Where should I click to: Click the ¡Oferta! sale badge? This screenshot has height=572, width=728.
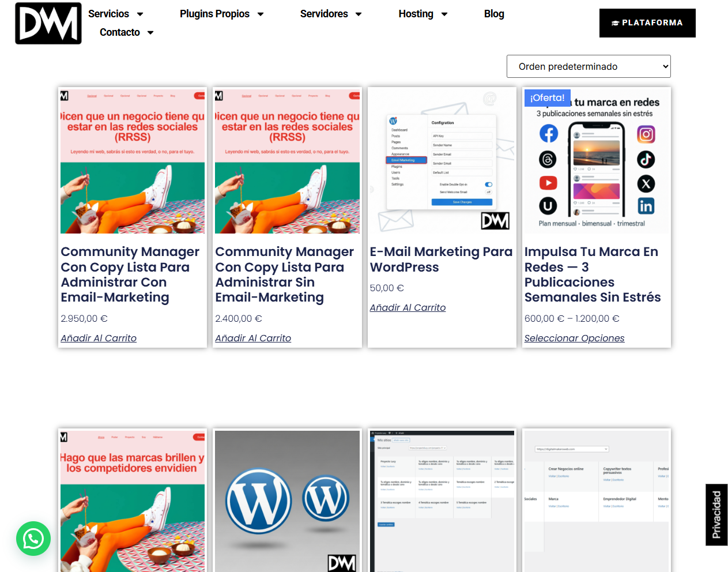[x=547, y=98]
